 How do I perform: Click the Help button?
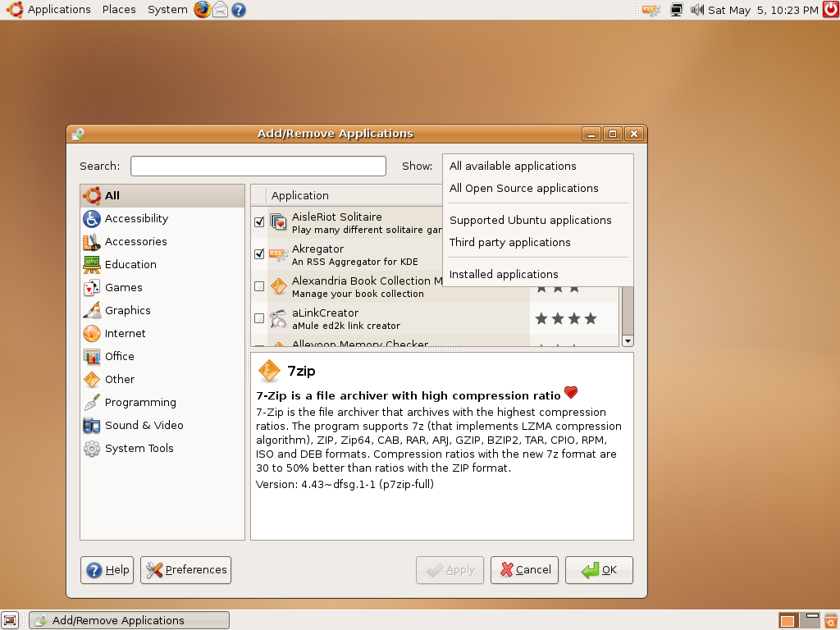107,570
